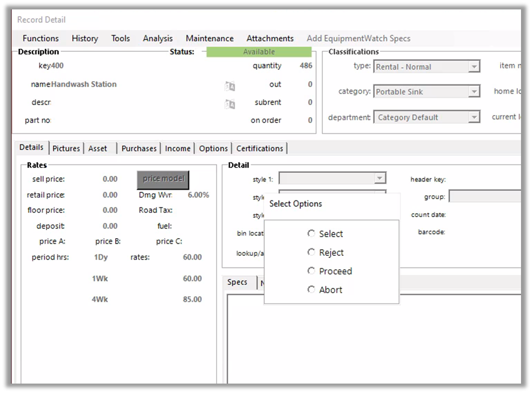Open the History menu

point(85,38)
